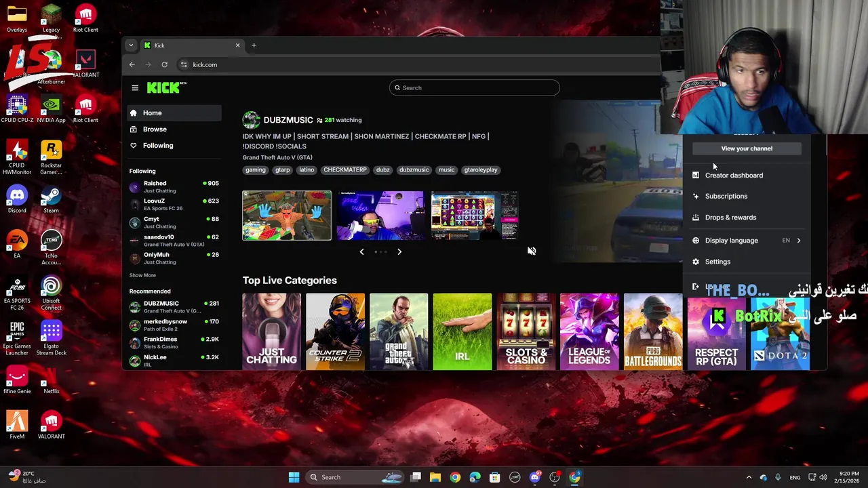Show next featured stream with right arrow
Viewport: 868px width, 488px height.
(399, 252)
